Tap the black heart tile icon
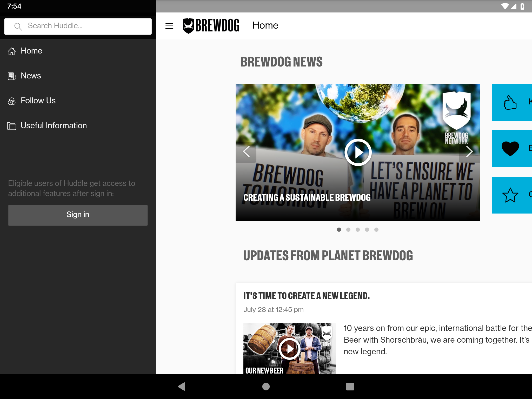 click(510, 149)
